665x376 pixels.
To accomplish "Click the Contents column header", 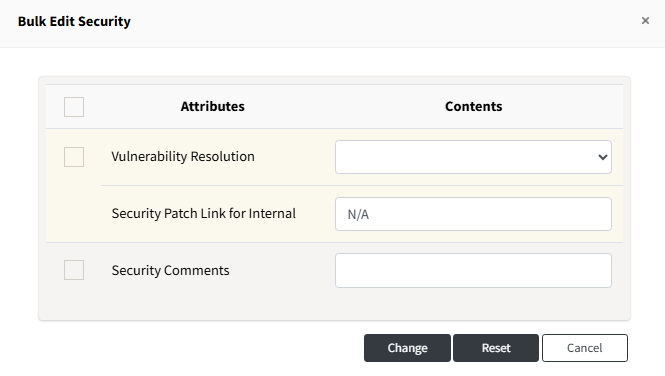I will [473, 106].
